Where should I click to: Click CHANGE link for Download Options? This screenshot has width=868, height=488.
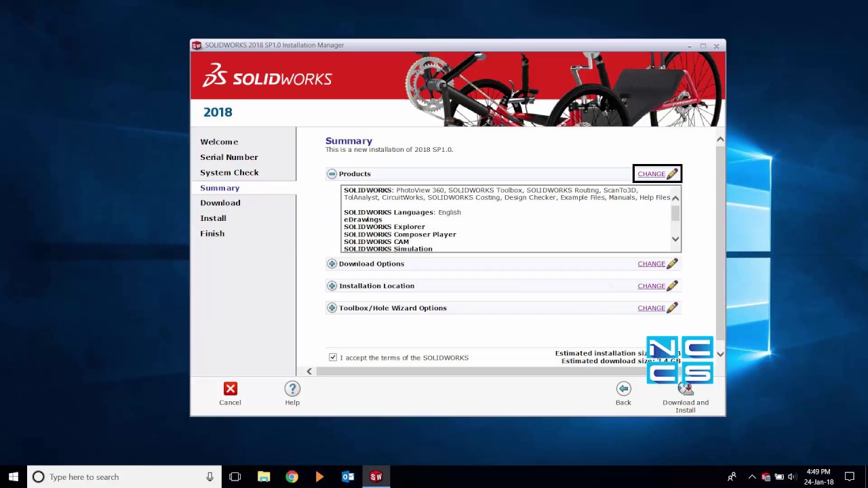point(651,264)
